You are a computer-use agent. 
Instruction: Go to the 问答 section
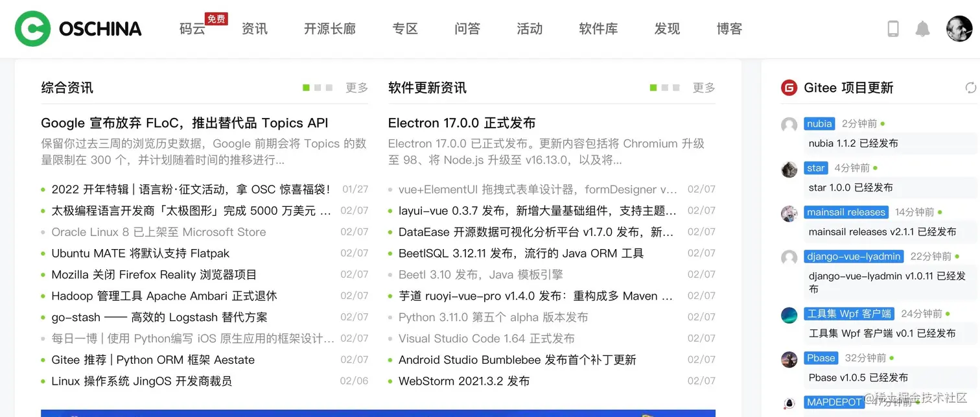(467, 29)
